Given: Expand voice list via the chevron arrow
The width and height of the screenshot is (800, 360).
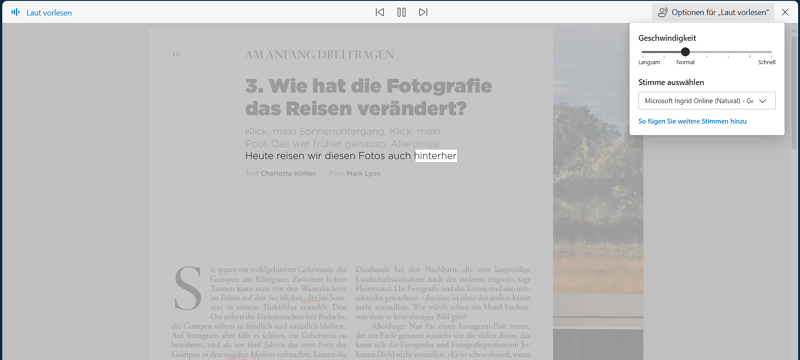Looking at the screenshot, I should point(763,101).
